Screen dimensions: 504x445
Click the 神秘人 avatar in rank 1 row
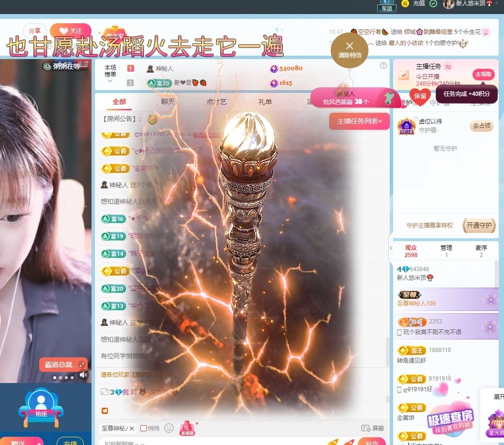pos(150,69)
